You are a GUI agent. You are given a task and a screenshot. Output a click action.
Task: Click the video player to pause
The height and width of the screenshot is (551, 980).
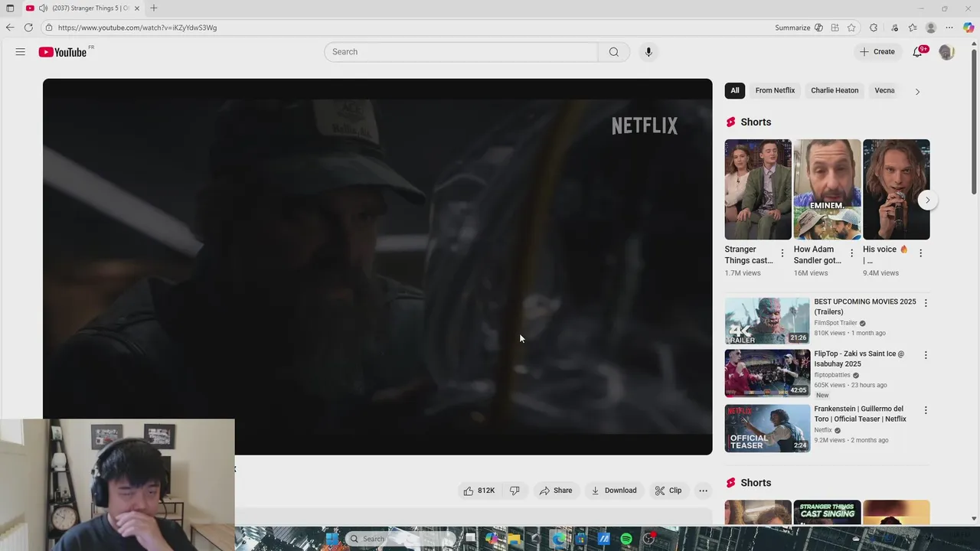click(x=377, y=266)
